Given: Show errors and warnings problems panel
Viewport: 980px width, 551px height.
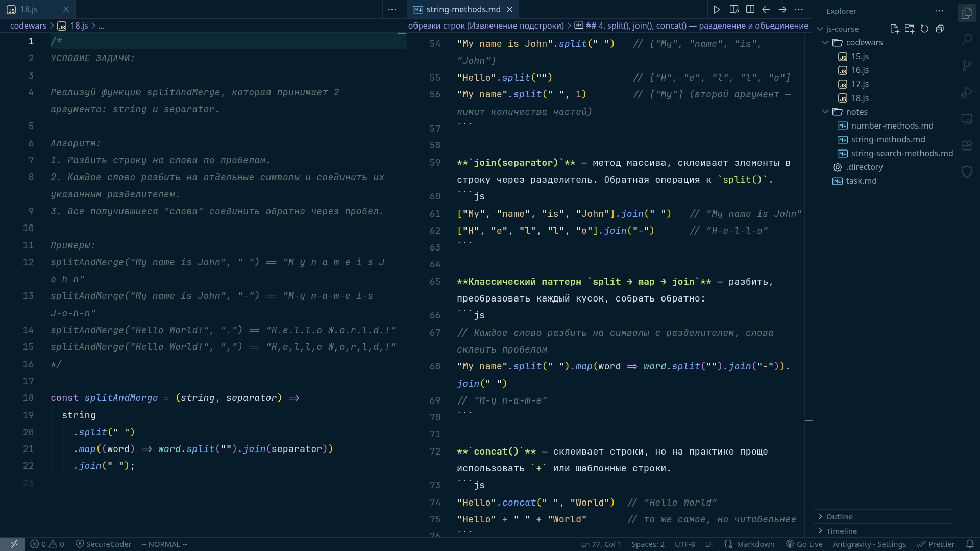Looking at the screenshot, I should 47,544.
